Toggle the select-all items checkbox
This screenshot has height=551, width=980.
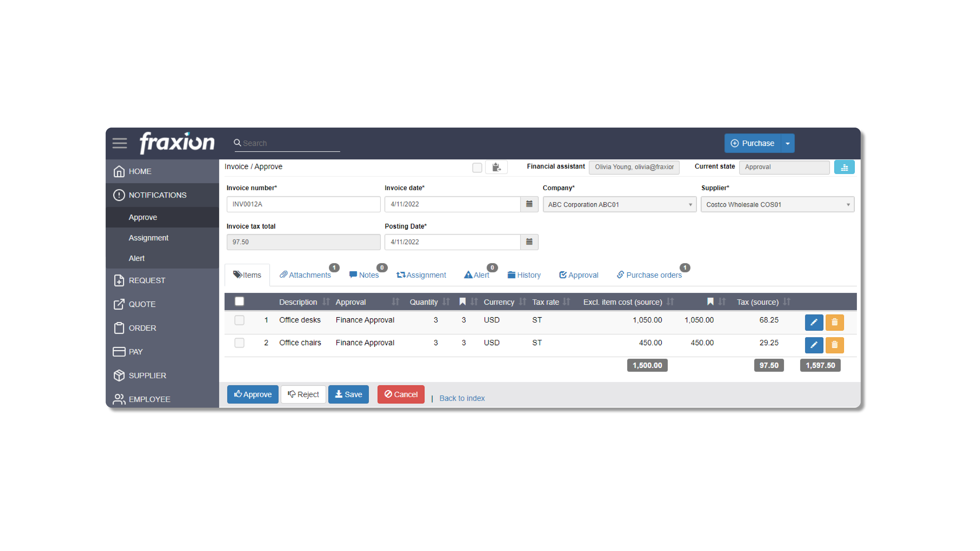coord(239,302)
